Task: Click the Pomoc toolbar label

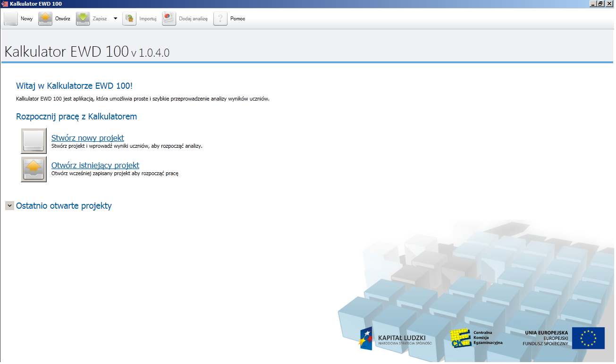Action: coord(238,19)
